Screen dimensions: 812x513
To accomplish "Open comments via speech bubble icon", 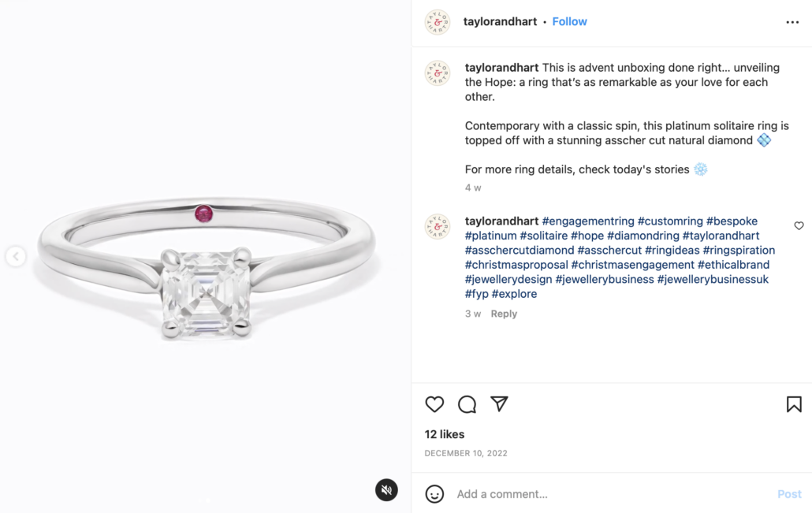I will point(467,404).
